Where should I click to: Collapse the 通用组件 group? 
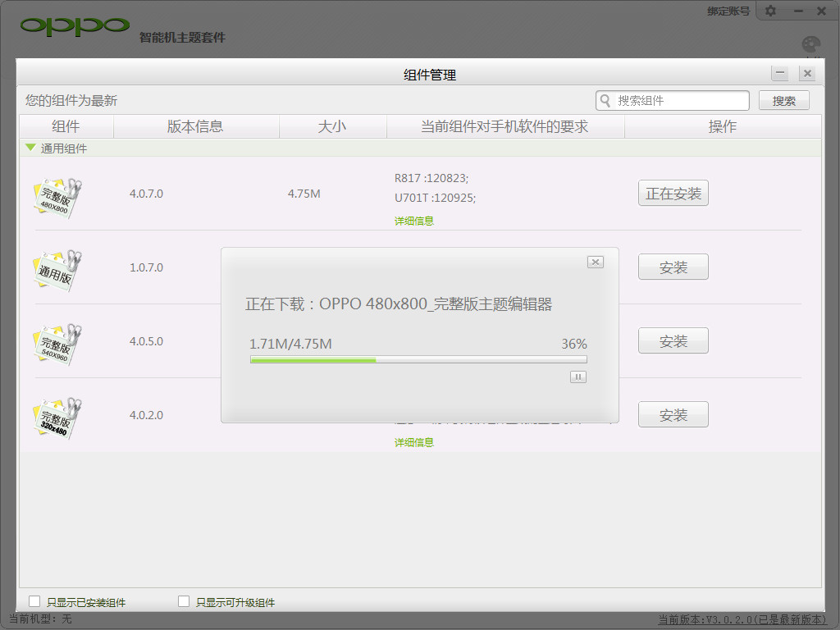coord(30,148)
